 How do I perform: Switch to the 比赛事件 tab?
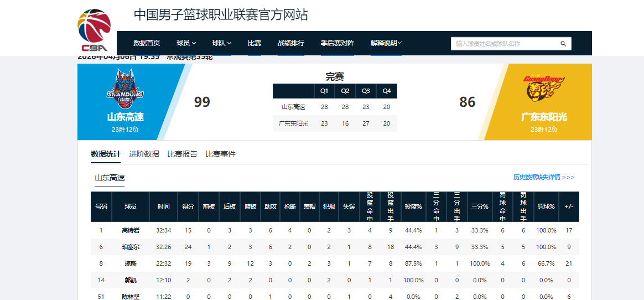(x=220, y=154)
